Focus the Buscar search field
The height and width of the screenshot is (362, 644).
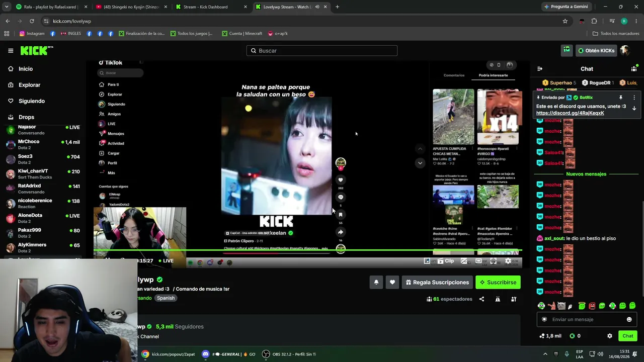[322, 50]
